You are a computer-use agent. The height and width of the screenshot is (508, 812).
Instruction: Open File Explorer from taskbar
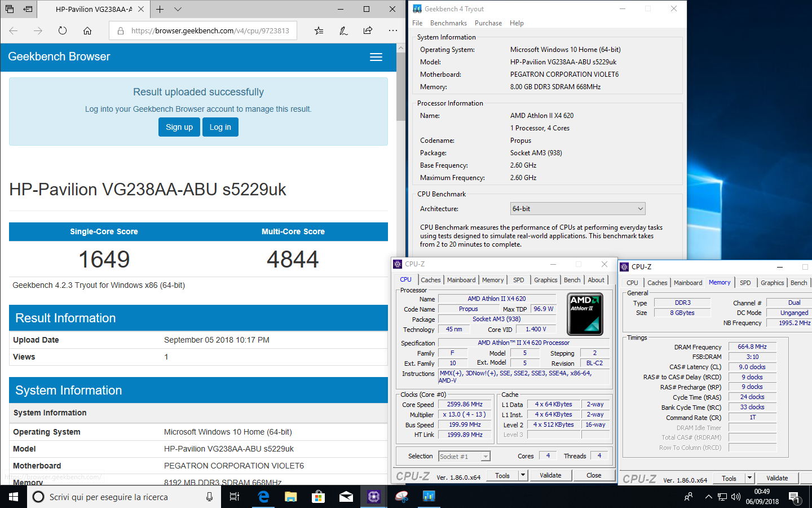(290, 497)
